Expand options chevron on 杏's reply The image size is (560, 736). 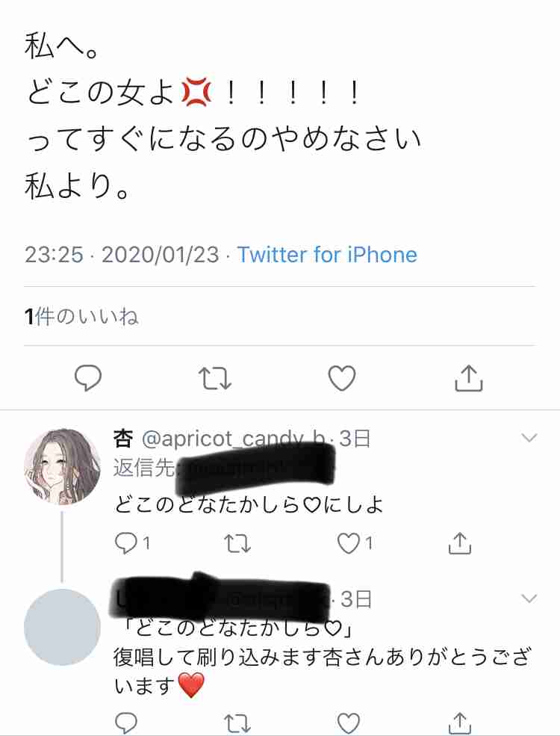pyautogui.click(x=529, y=438)
